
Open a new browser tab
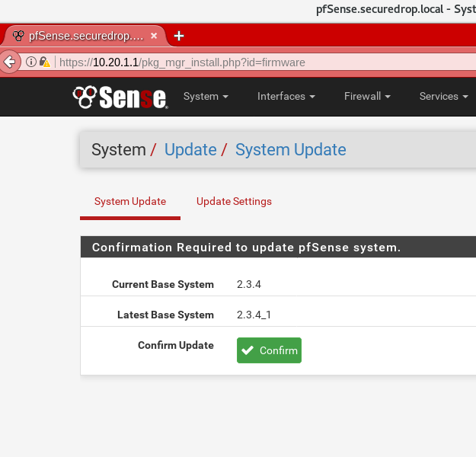(179, 36)
